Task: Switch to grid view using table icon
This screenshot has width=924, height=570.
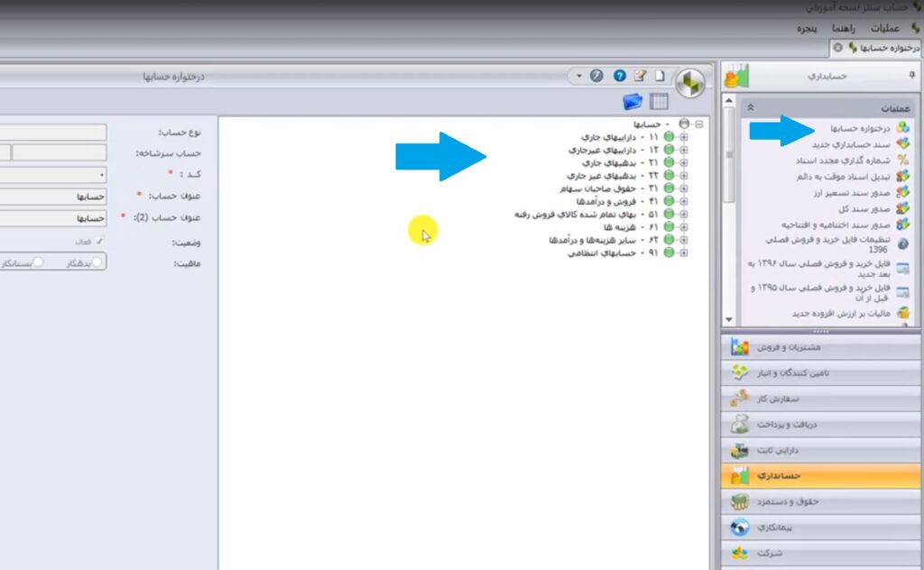Action: coord(659,101)
